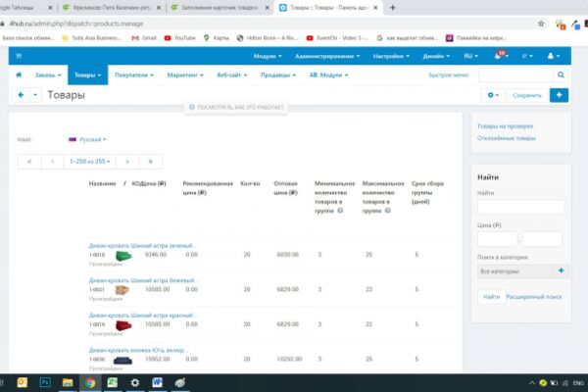
Task: Open the RU language dropdown
Action: pyautogui.click(x=470, y=56)
